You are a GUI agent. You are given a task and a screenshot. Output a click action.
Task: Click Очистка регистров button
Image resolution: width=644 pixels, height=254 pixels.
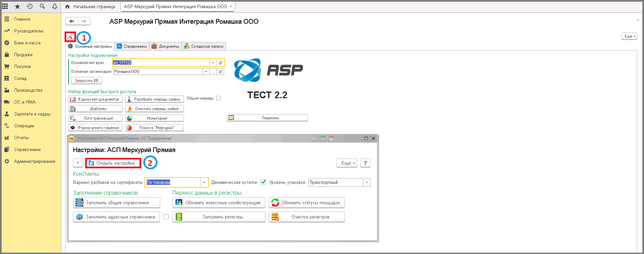[307, 217]
